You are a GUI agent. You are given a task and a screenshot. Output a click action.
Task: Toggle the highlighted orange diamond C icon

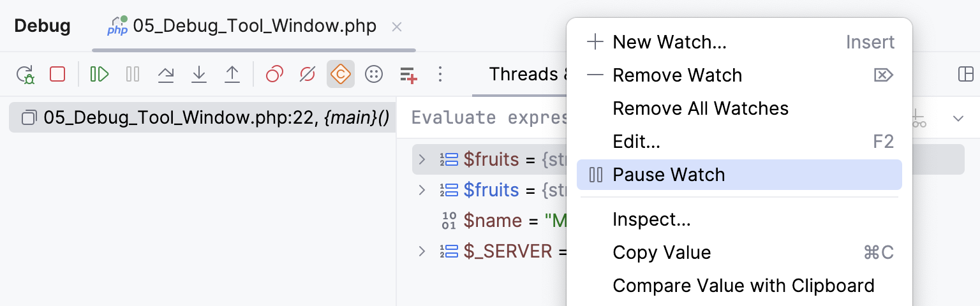click(x=341, y=75)
